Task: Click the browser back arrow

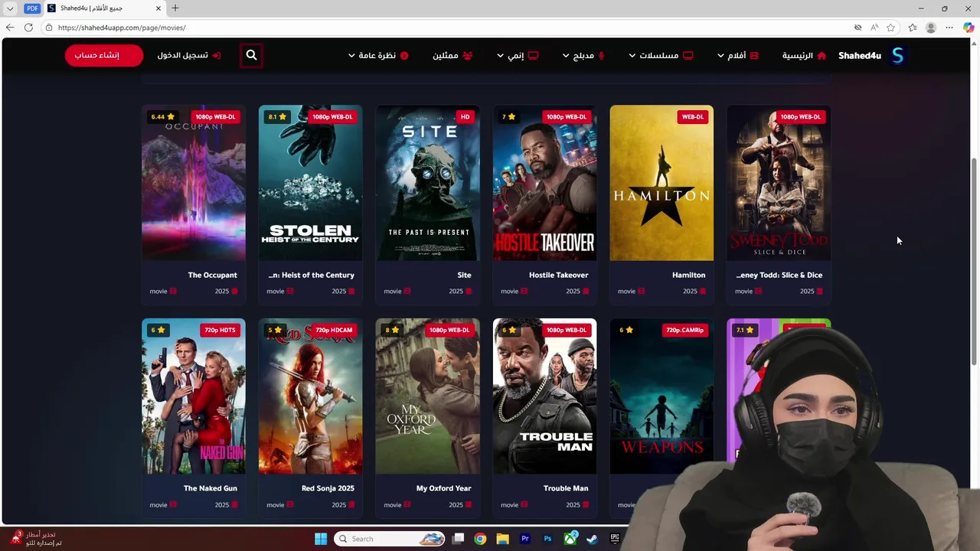Action: 10,28
